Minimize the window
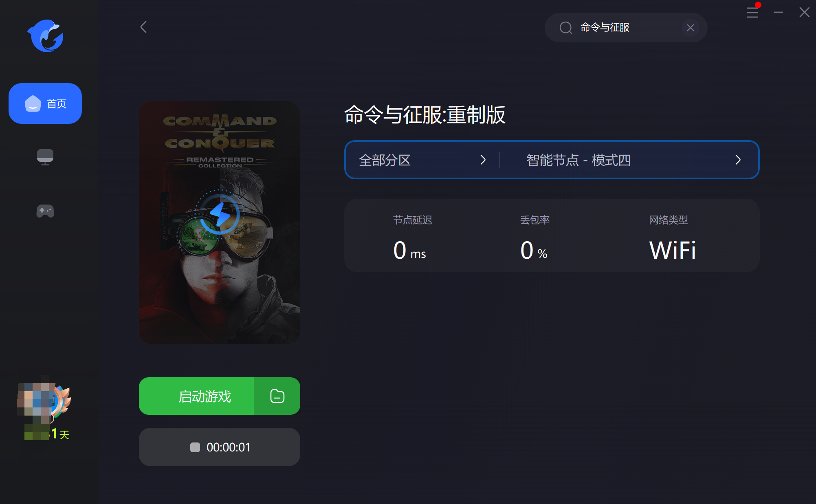This screenshot has height=504, width=816. click(x=779, y=12)
